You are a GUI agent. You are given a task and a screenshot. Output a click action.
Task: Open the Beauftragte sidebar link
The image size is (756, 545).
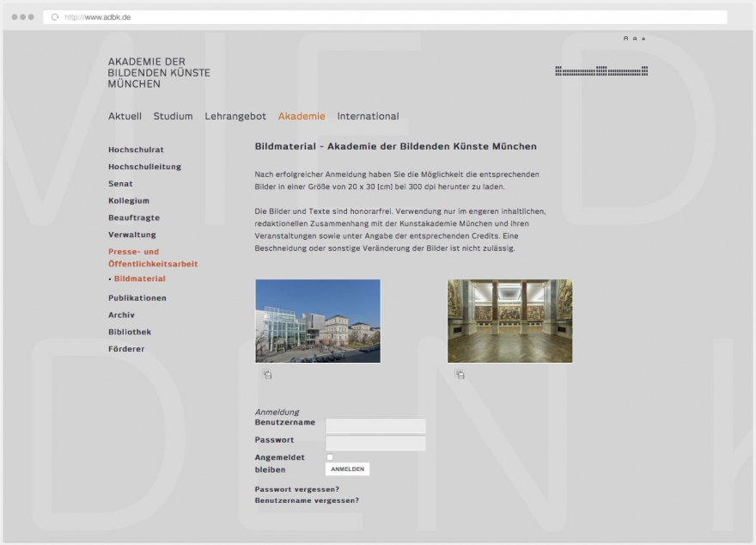(134, 217)
